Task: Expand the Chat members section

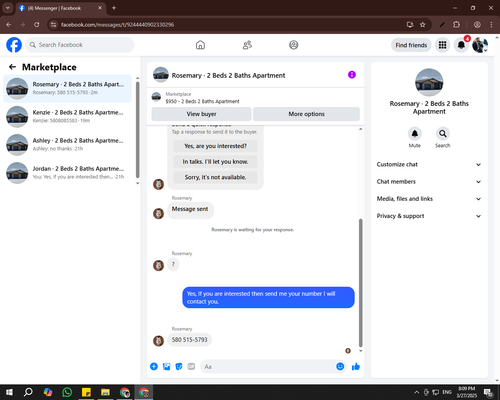Action: tap(429, 182)
